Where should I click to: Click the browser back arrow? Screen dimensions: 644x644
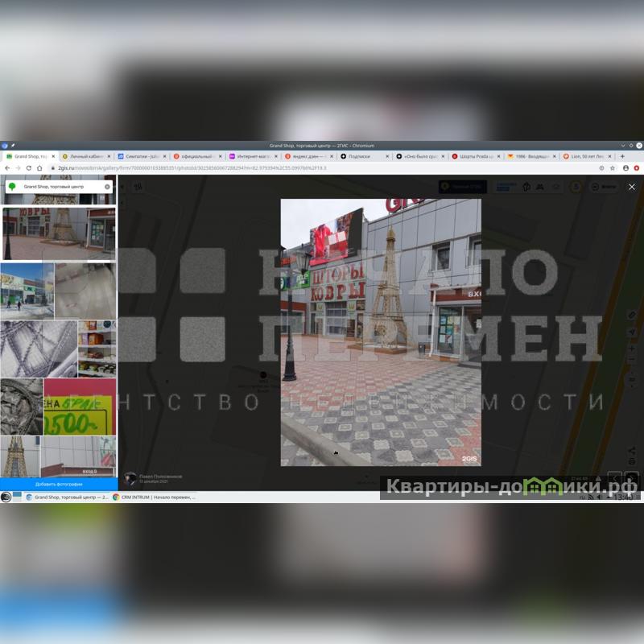(7, 167)
